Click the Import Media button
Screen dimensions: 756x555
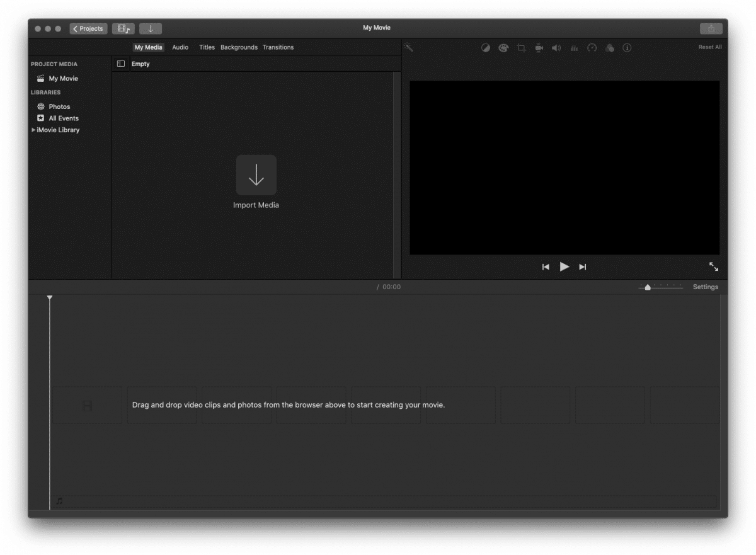pyautogui.click(x=256, y=175)
